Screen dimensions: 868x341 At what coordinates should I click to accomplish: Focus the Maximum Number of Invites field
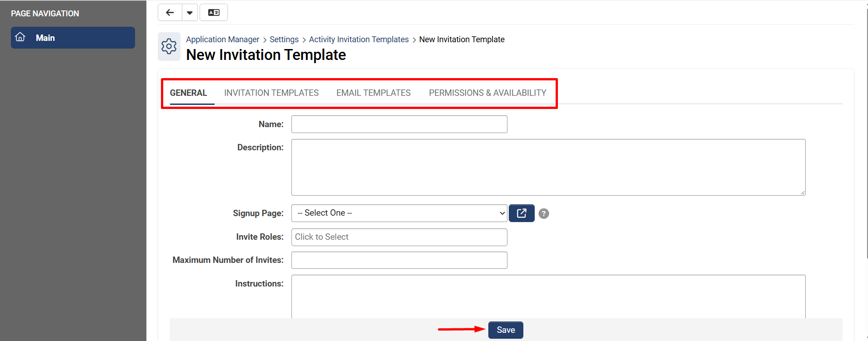399,260
